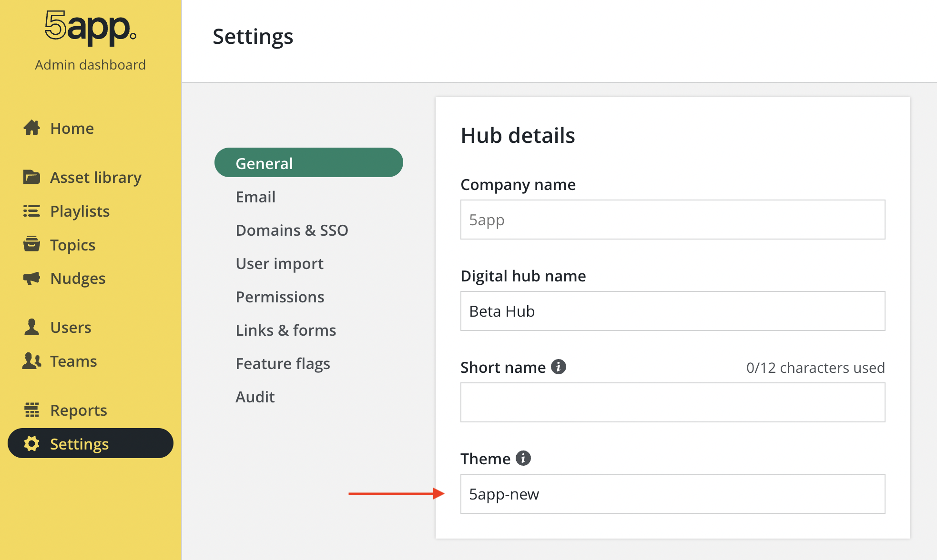Select the Feature flags settings tab
The width and height of the screenshot is (937, 560).
click(x=284, y=363)
